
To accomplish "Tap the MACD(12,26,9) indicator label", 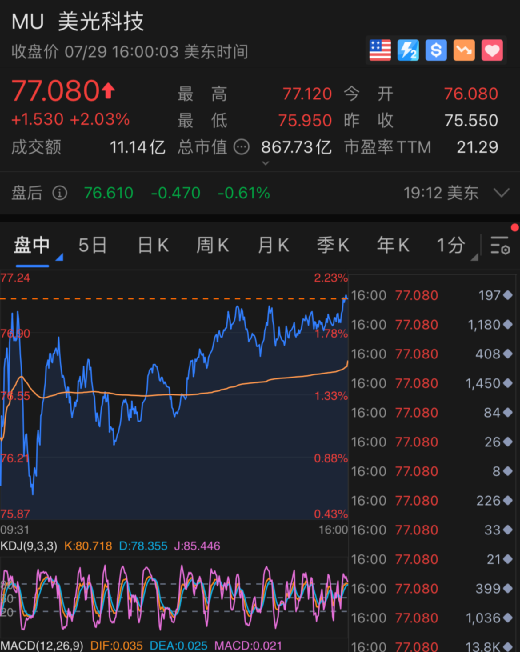I will click(42, 646).
